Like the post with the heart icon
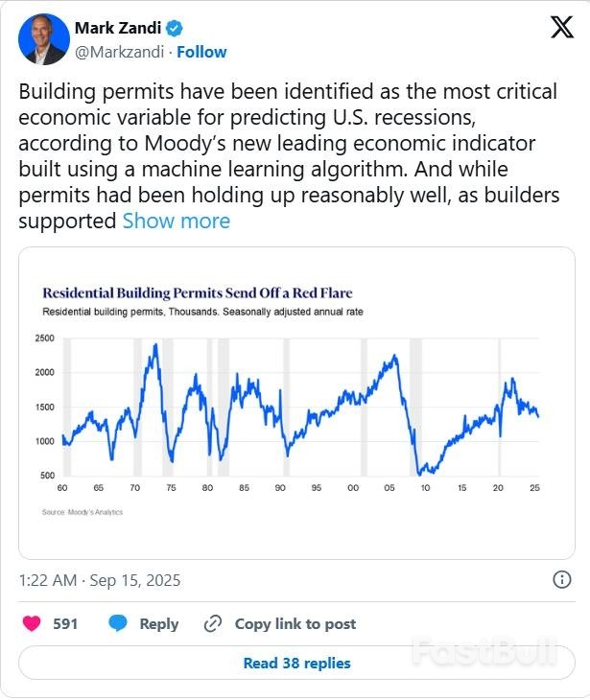 click(x=32, y=623)
